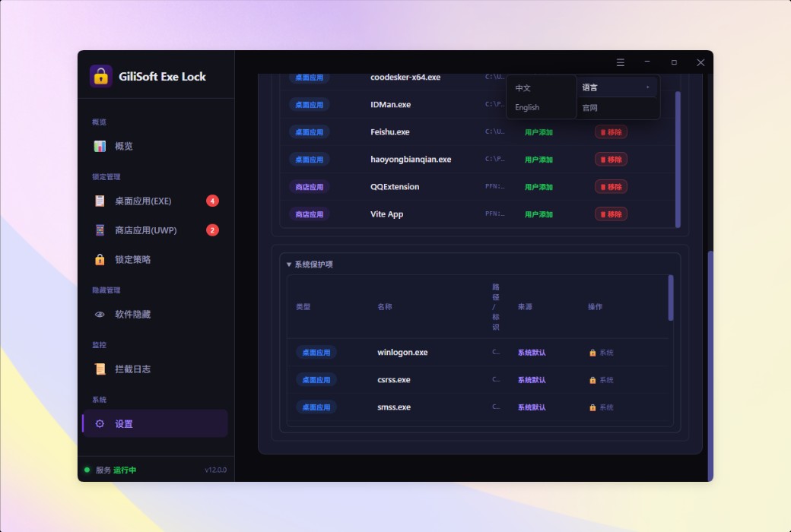Open the 锁定策略 lock policy page

tap(155, 259)
